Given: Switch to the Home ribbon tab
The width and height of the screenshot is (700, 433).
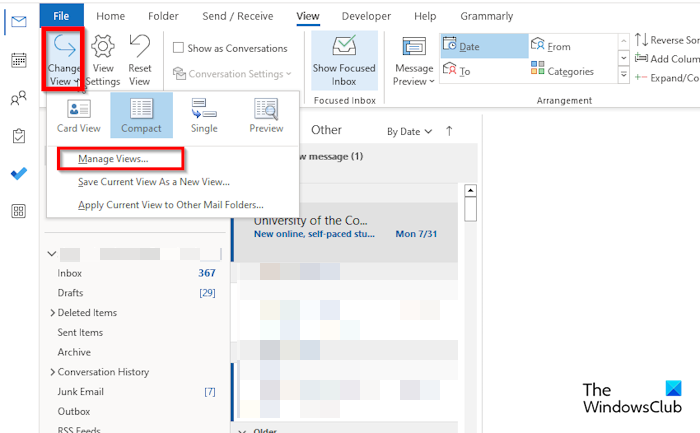Looking at the screenshot, I should (x=111, y=16).
